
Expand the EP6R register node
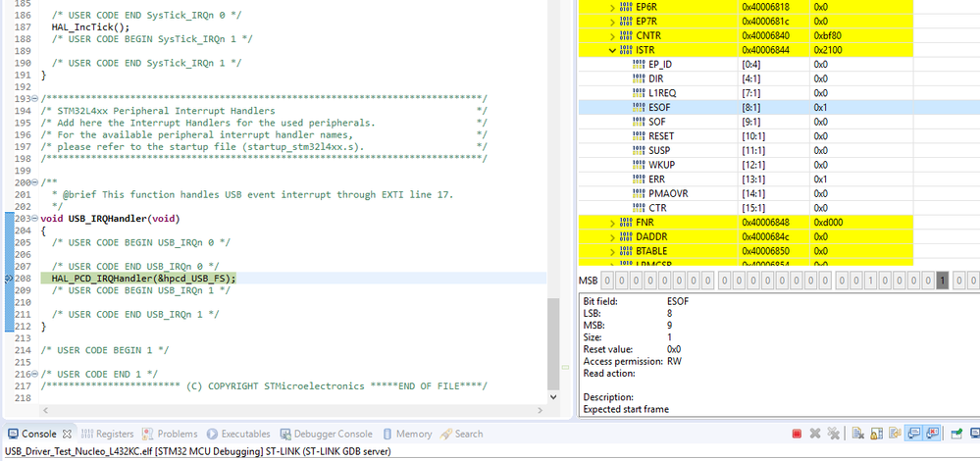(612, 7)
